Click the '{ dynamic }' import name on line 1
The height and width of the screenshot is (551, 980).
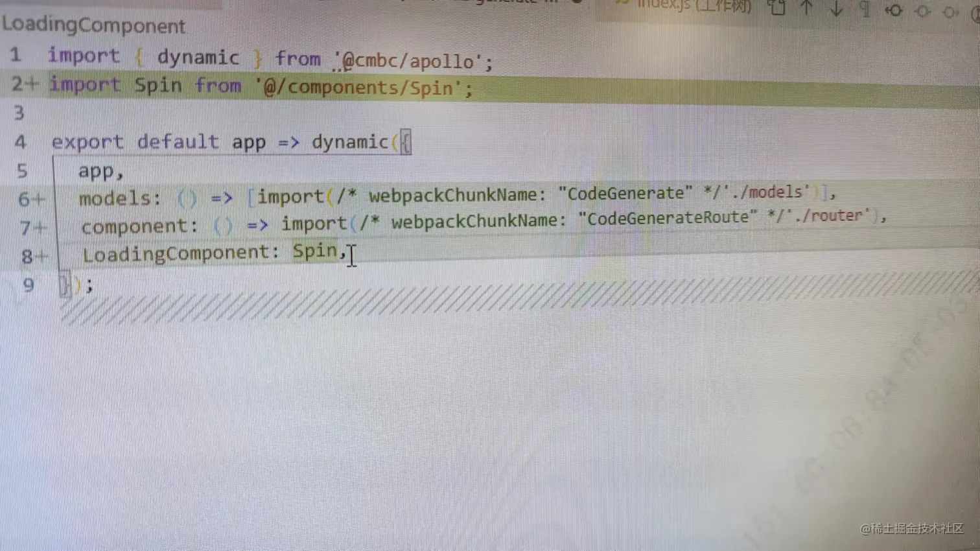(200, 57)
